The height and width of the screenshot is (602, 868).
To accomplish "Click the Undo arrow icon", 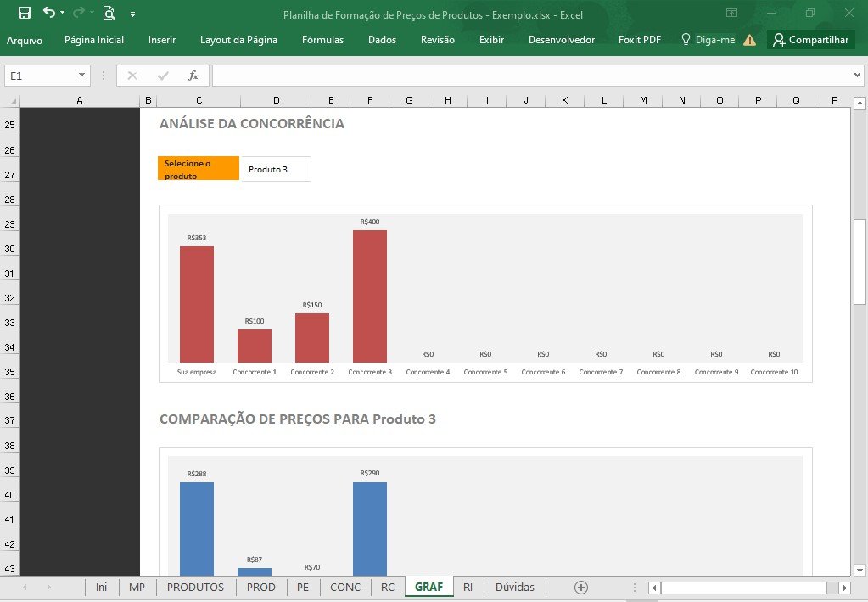I will [x=49, y=12].
